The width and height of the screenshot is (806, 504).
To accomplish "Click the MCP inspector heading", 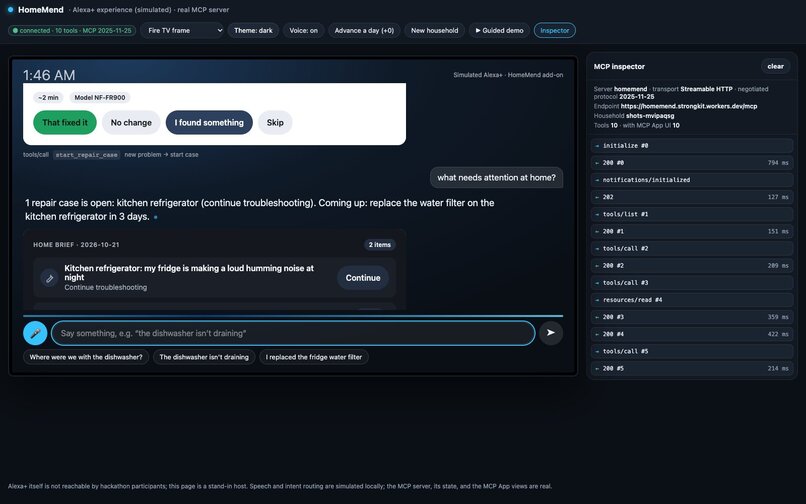I will click(619, 66).
